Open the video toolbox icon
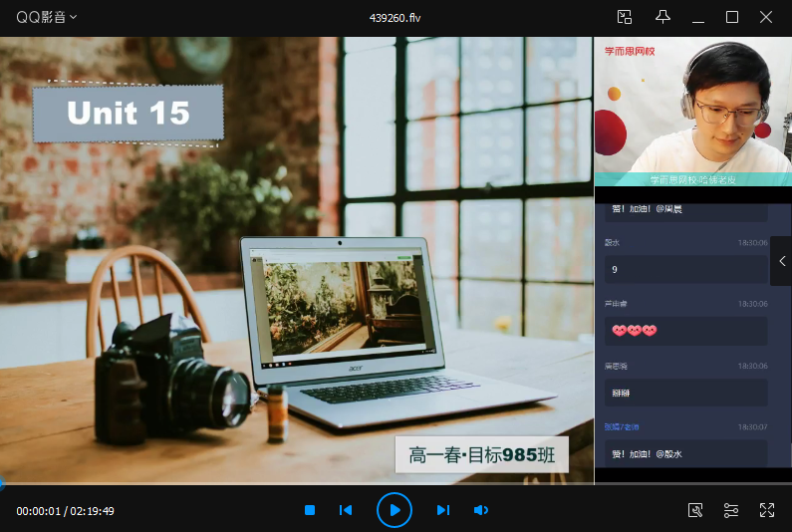 pos(695,510)
